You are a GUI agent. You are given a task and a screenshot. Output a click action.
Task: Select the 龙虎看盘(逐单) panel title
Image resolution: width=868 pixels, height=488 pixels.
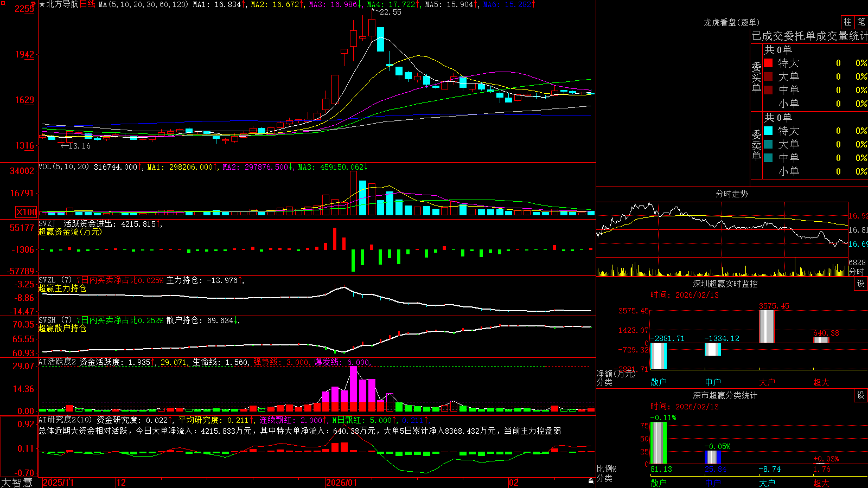pos(731,22)
